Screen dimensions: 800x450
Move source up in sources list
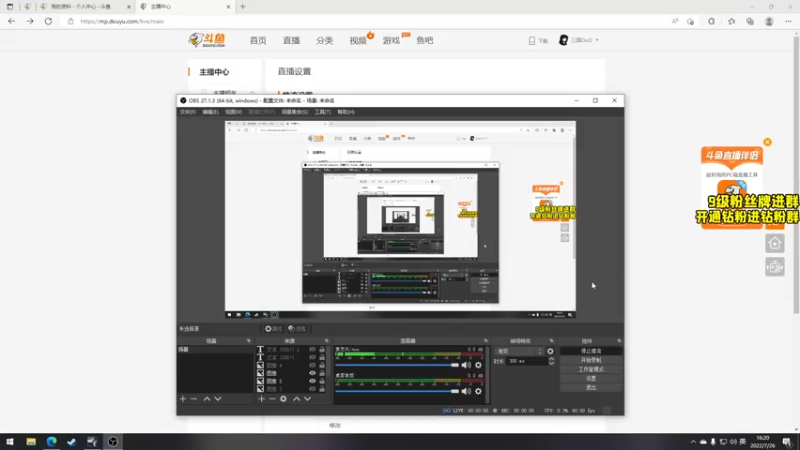296,398
